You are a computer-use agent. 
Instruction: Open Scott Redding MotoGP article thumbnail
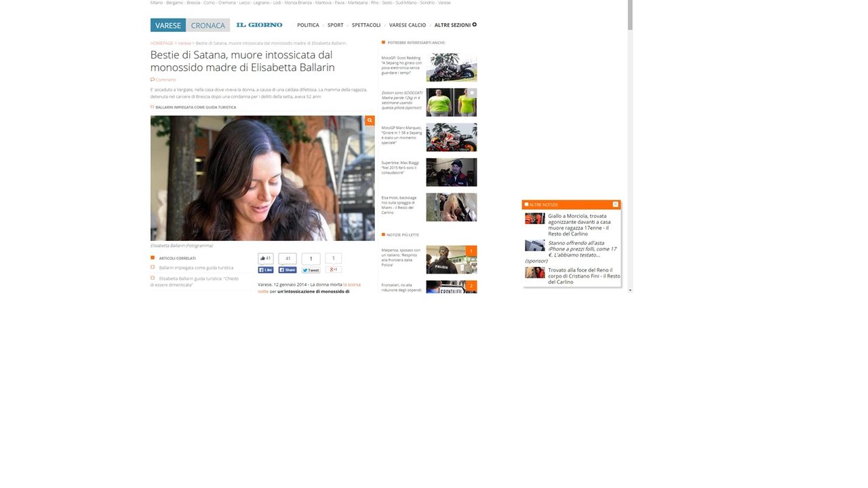[x=451, y=67]
